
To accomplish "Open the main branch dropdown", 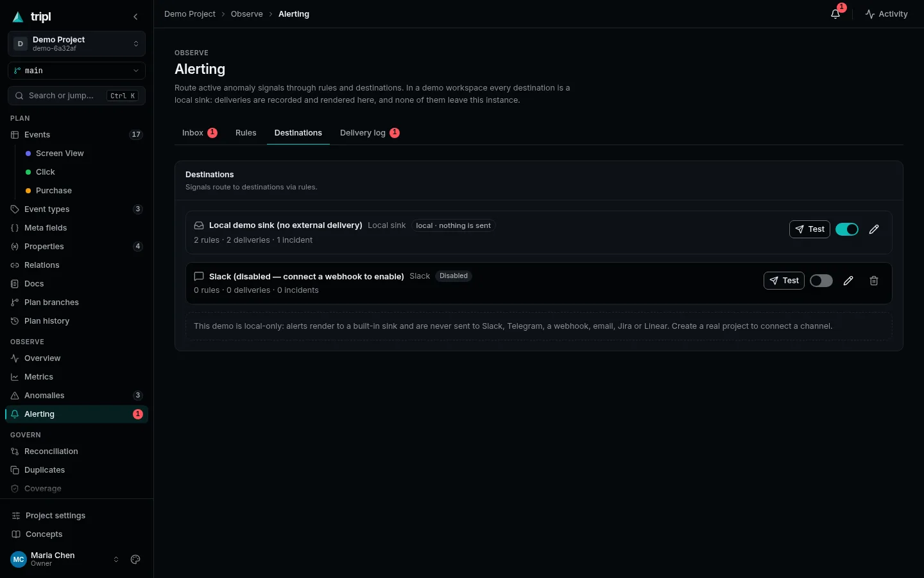I will pyautogui.click(x=76, y=71).
